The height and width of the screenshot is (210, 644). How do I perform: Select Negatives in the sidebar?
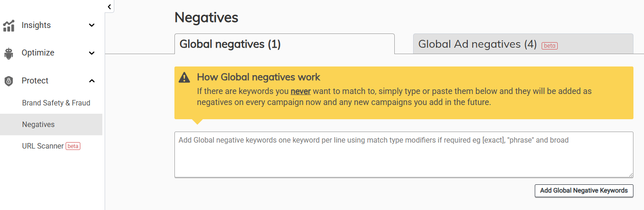tap(38, 125)
